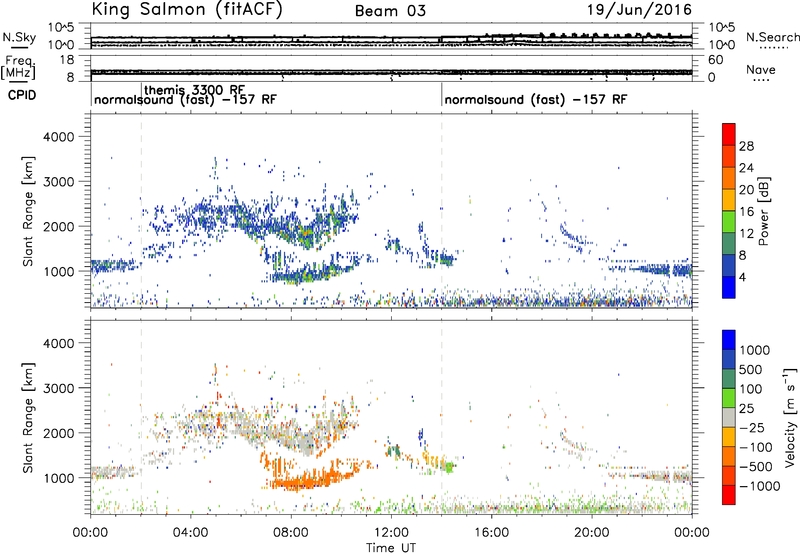
Task: Click the 'N.Sky' legend label
Action: (x=19, y=37)
